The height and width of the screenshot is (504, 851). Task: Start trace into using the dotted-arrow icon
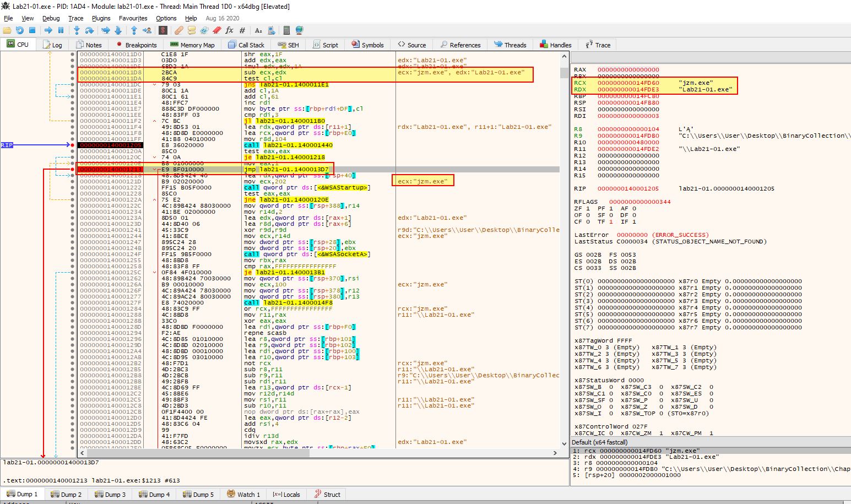[x=105, y=30]
